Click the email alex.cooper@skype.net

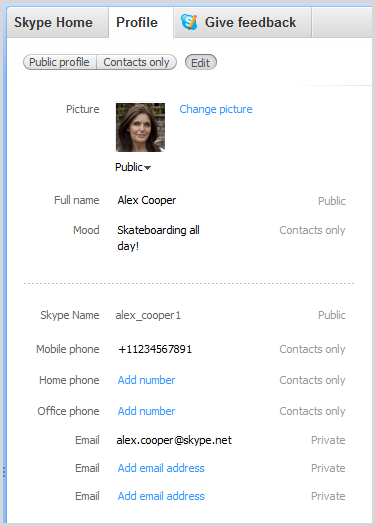pos(174,440)
